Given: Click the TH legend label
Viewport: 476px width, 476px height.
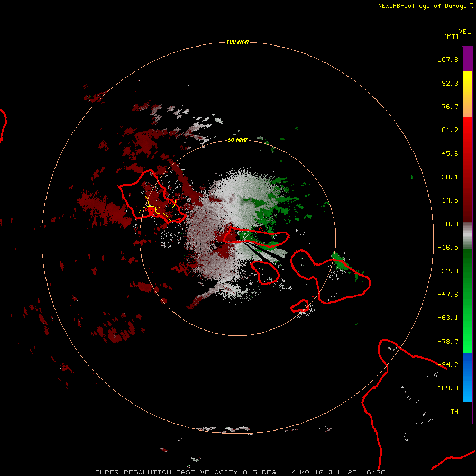Looking at the screenshot, I should click(x=454, y=412).
